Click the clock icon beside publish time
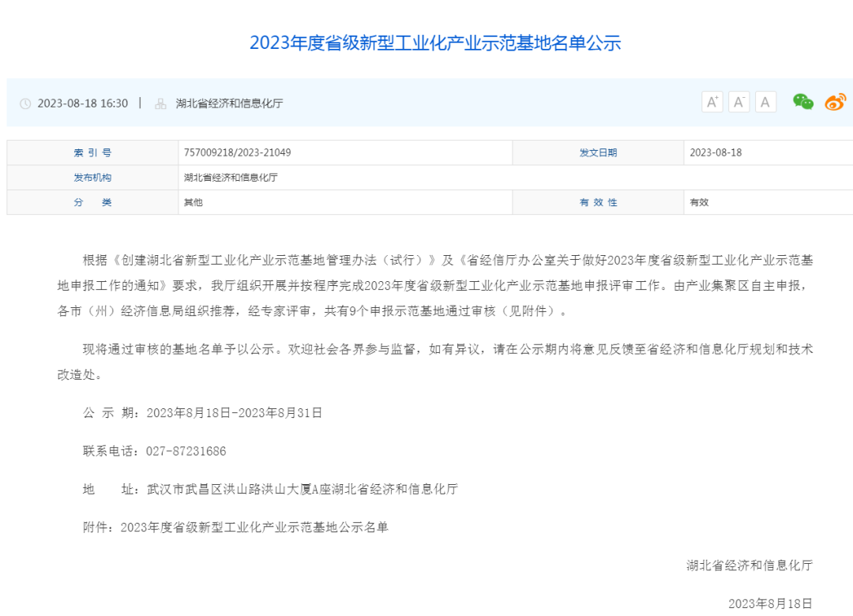 pyautogui.click(x=25, y=103)
